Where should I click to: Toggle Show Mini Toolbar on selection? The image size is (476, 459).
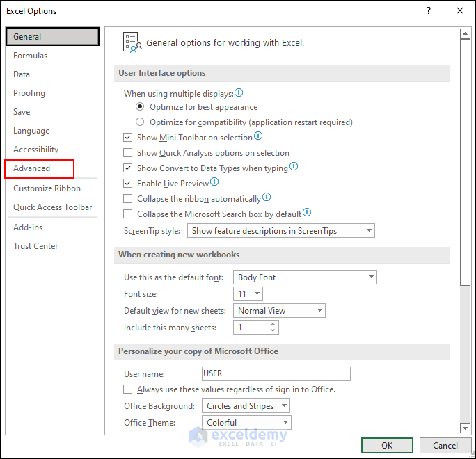point(127,138)
